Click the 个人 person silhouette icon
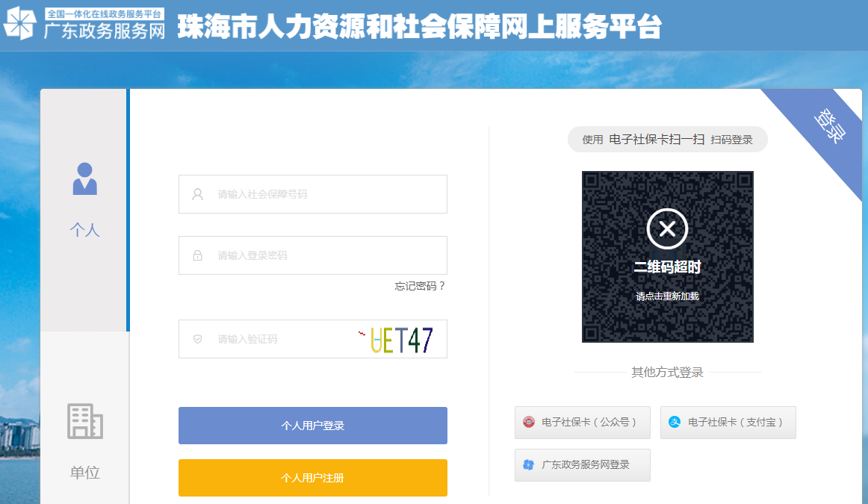Image resolution: width=868 pixels, height=504 pixels. [x=84, y=178]
